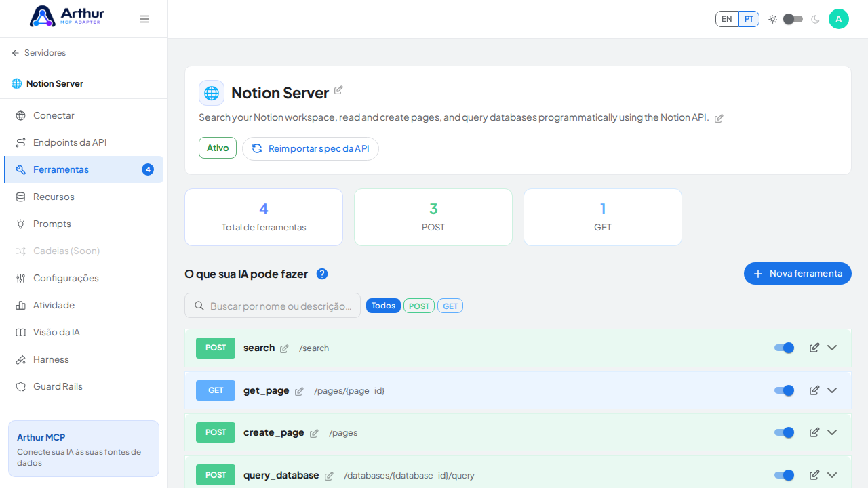Go to Prompts section
This screenshot has height=488, width=868.
coord(84,224)
